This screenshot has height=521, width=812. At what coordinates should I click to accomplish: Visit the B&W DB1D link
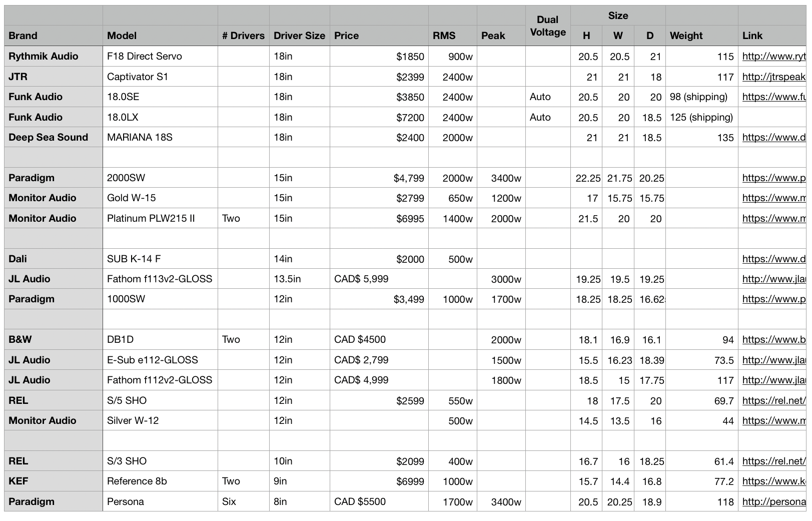[773, 340]
